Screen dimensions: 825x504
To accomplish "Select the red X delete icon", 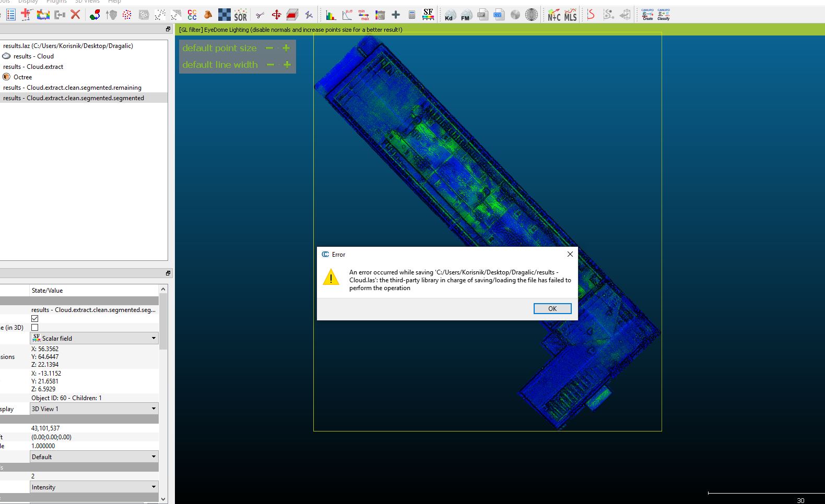I will click(76, 15).
